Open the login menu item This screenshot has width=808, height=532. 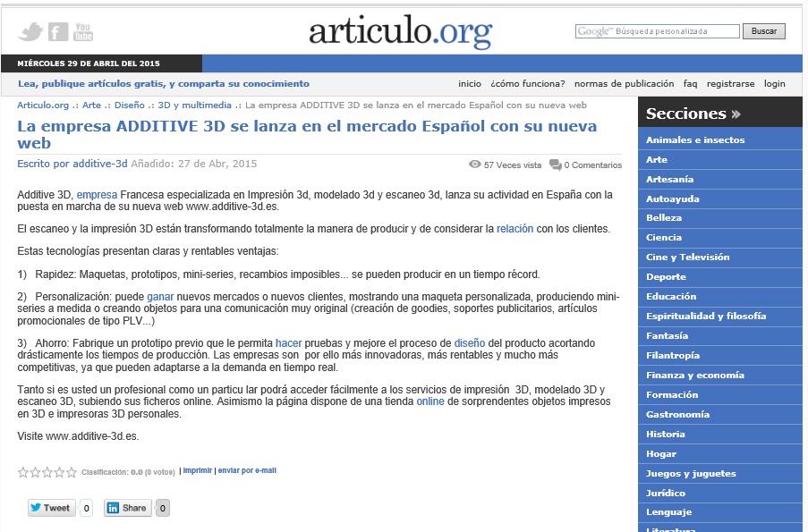[775, 83]
